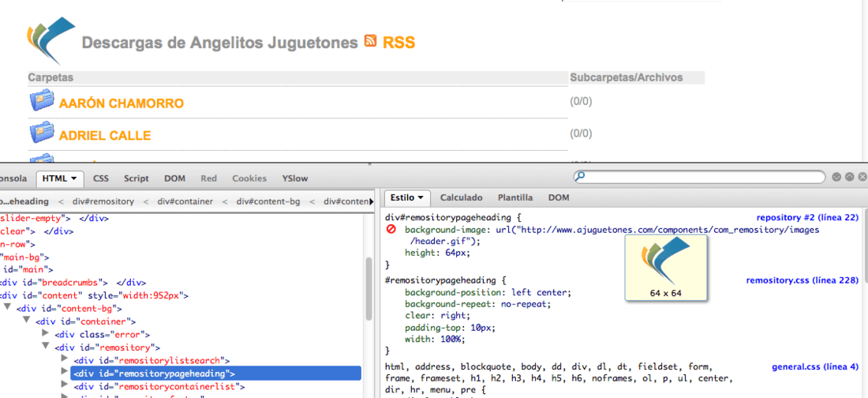Open source link remository.css línea 228
This screenshot has width=868, height=398.
[x=803, y=280]
